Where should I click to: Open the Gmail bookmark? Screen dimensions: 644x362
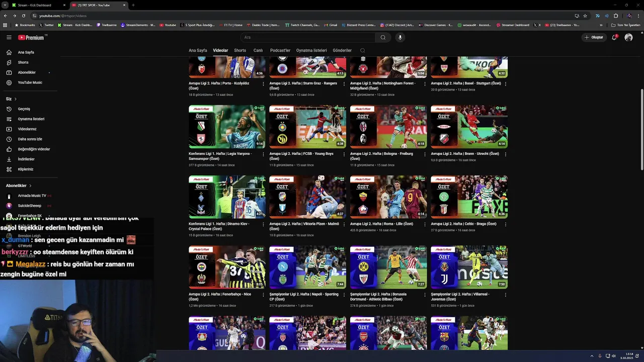tap(330, 25)
